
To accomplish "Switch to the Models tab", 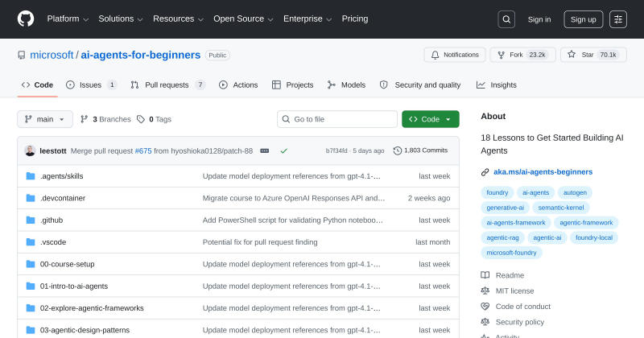I will tap(346, 85).
